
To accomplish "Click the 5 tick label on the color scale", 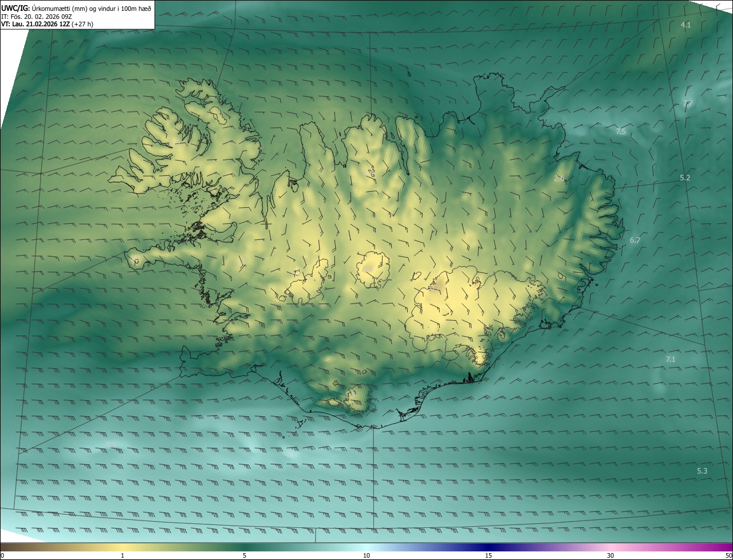I will click(x=245, y=555).
